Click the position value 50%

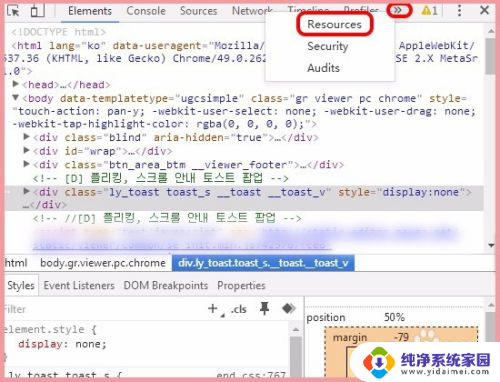(x=394, y=317)
